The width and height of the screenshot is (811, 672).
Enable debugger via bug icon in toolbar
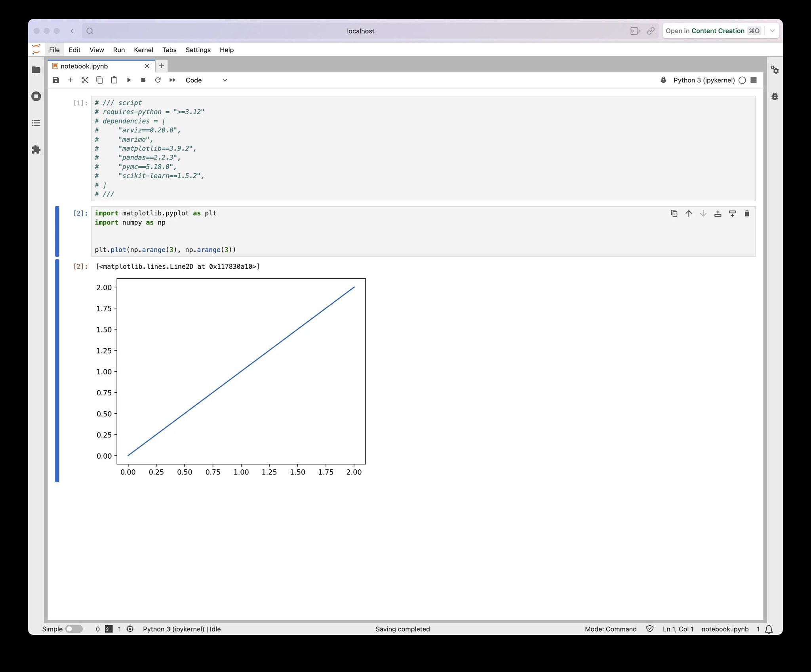(663, 80)
